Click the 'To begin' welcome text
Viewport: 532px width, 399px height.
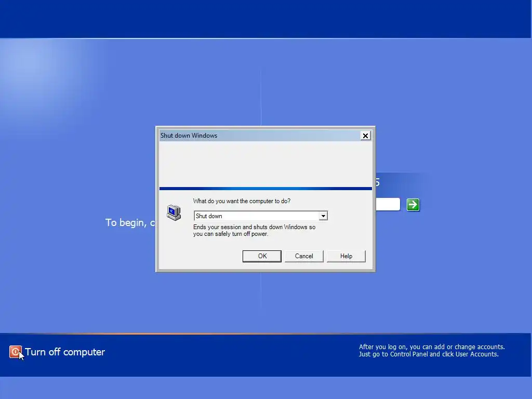tap(130, 222)
